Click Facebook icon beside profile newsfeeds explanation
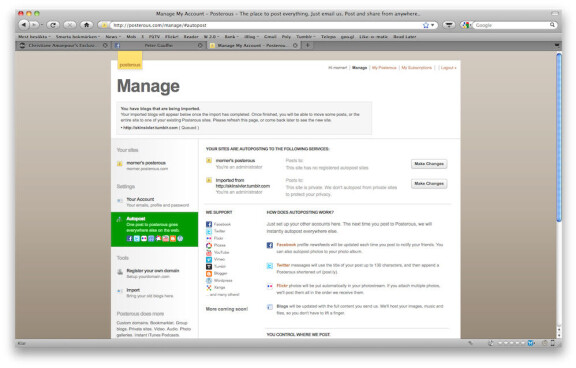 pyautogui.click(x=270, y=245)
